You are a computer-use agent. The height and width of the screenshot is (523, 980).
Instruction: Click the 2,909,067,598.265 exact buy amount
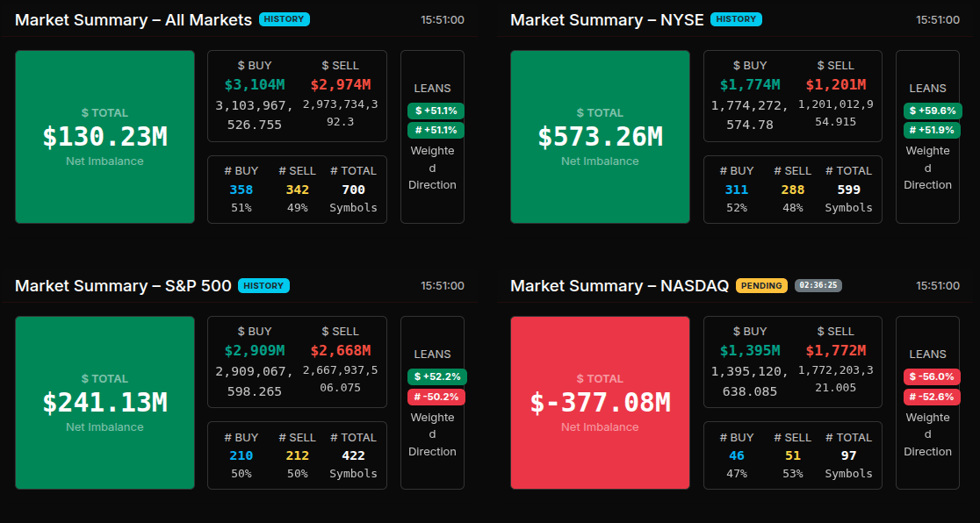(x=255, y=381)
